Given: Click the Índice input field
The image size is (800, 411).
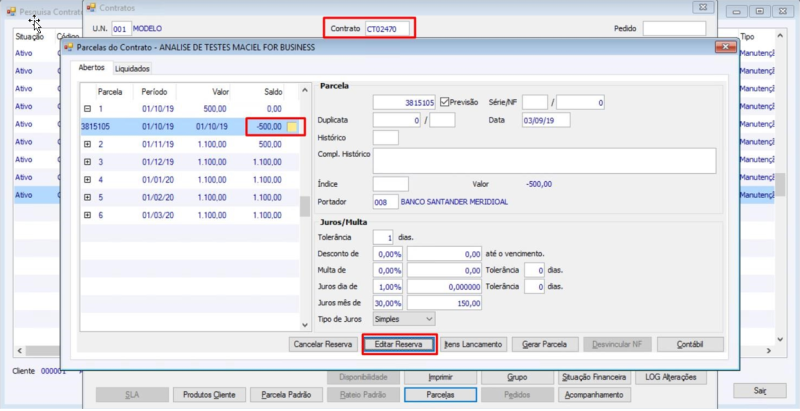Looking at the screenshot, I should [x=390, y=184].
